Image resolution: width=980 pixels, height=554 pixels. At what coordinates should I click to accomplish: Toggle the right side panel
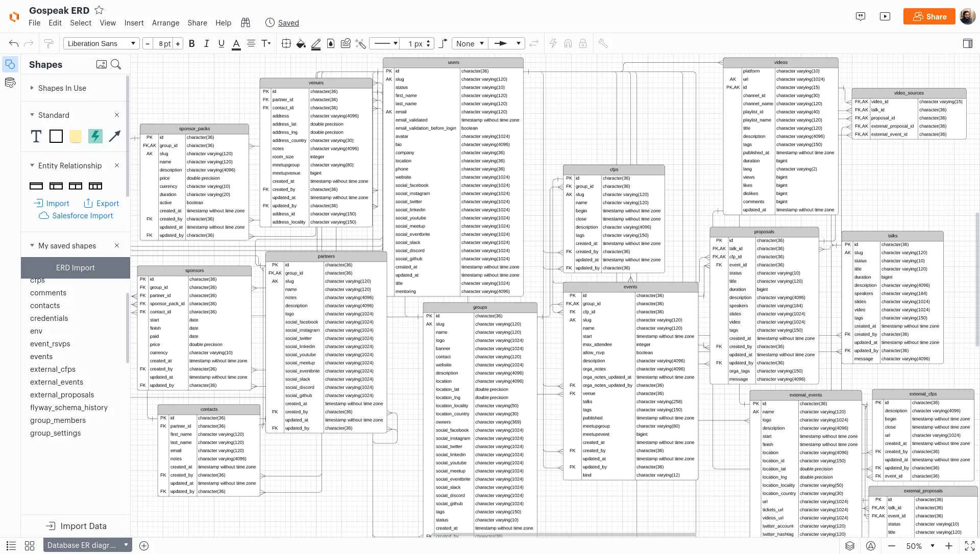(x=968, y=44)
